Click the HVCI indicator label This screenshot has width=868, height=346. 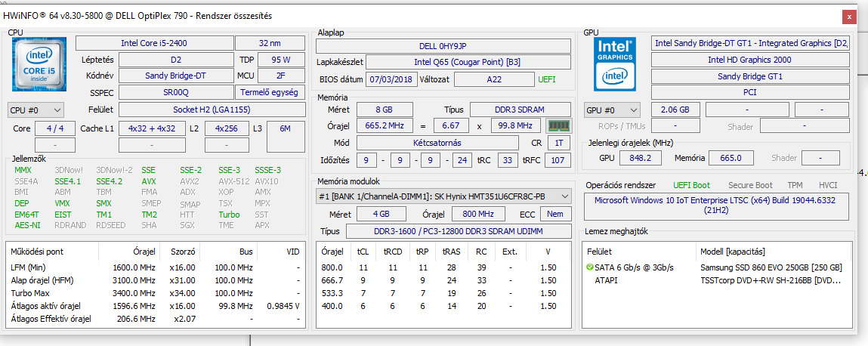pos(828,185)
